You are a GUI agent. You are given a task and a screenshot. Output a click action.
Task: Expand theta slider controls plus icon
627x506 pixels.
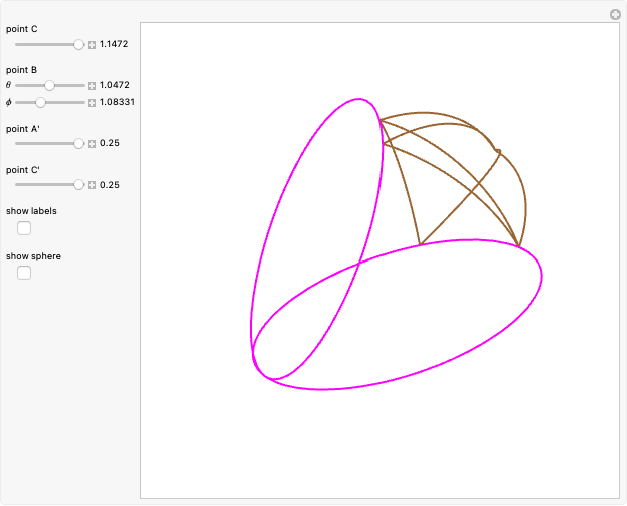92,86
